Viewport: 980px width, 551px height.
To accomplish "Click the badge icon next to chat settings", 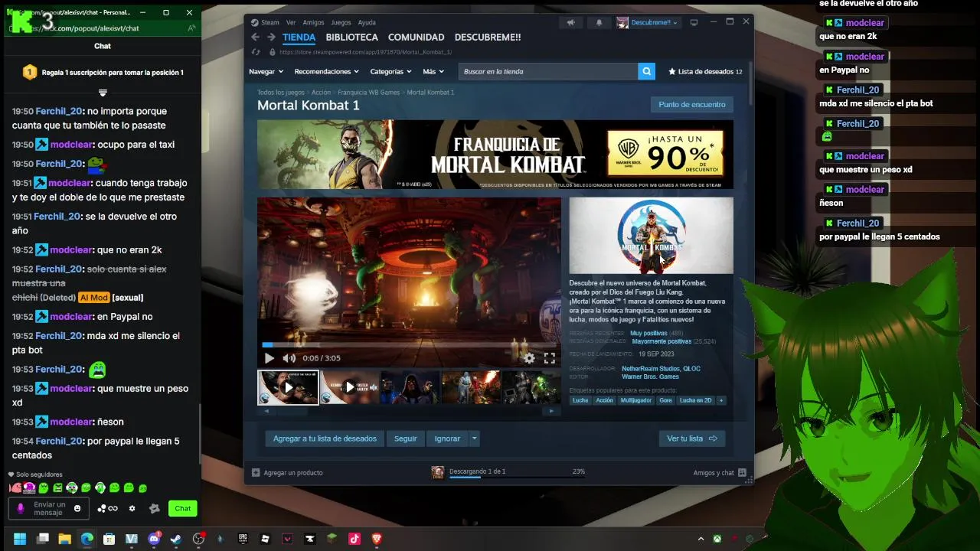I will pos(155,508).
